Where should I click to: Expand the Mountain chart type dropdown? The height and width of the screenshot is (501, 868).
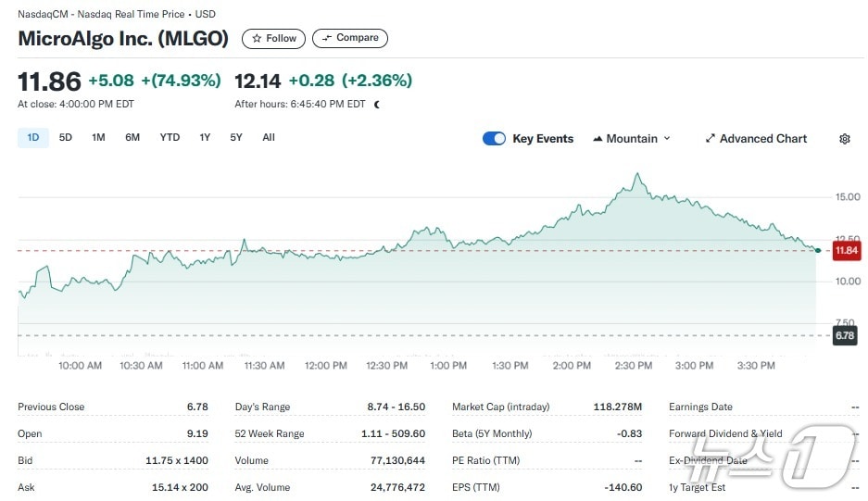click(x=631, y=139)
